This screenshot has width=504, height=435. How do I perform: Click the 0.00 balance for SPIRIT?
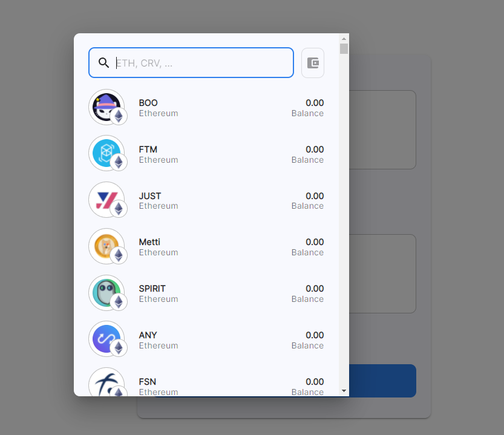(x=315, y=289)
